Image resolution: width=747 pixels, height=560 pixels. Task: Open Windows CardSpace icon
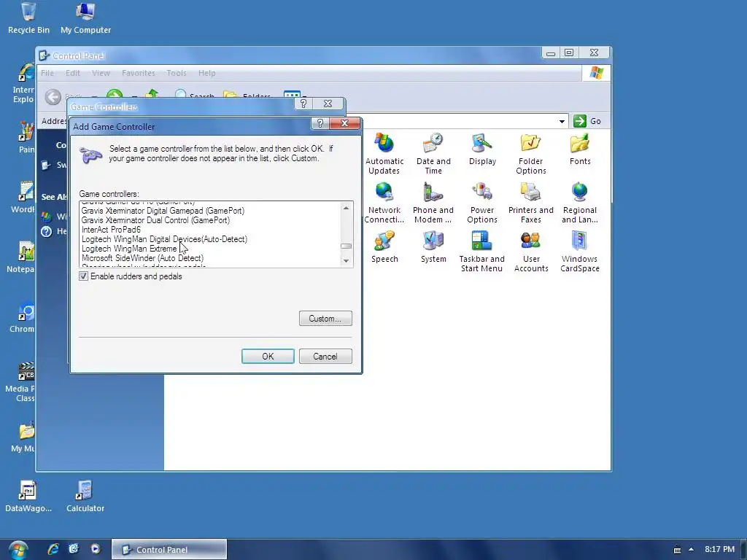coord(580,251)
